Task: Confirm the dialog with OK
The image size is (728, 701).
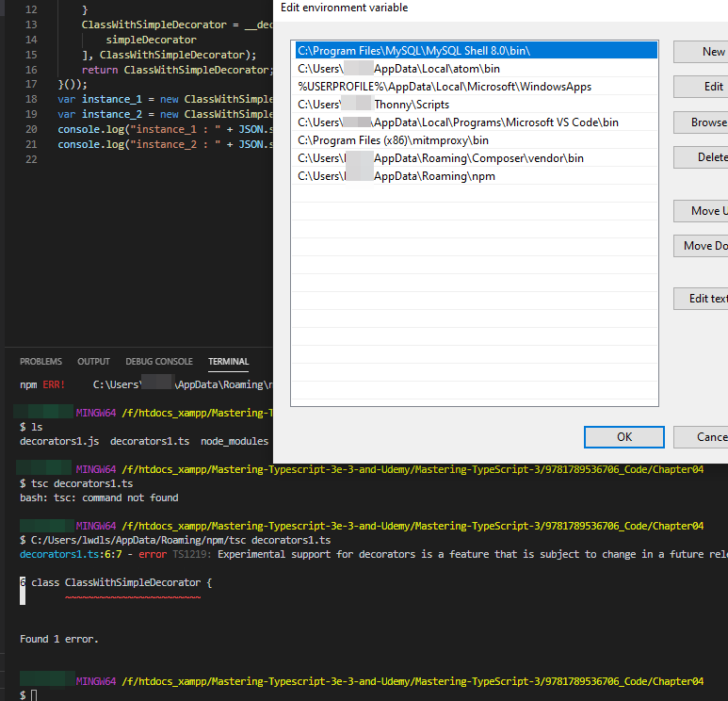Action: (x=624, y=437)
